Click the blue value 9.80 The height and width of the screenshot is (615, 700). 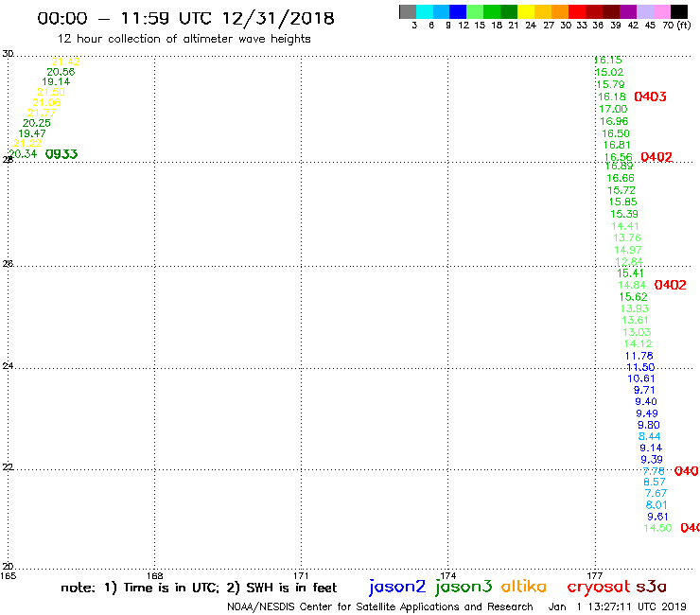click(648, 425)
